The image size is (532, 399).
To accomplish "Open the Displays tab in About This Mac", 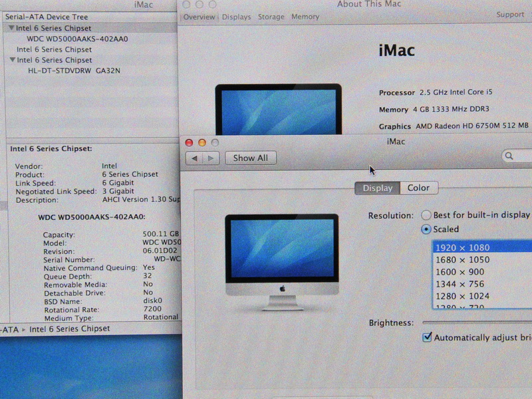I will click(237, 17).
